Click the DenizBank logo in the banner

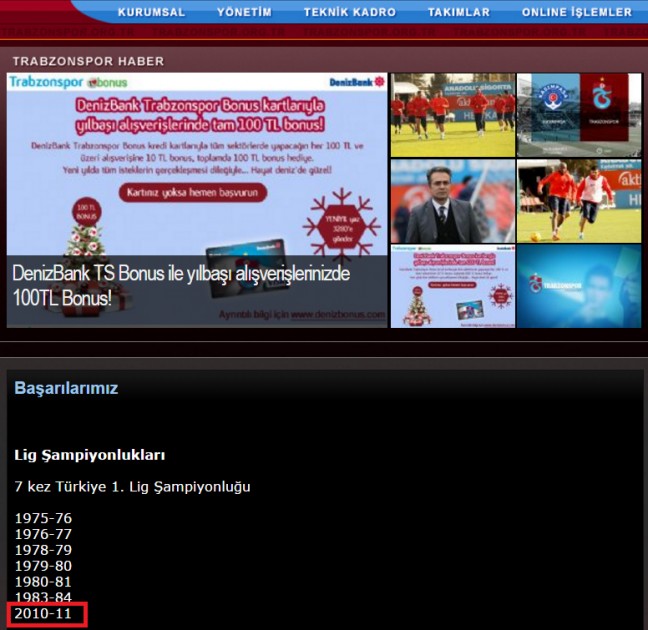(356, 82)
